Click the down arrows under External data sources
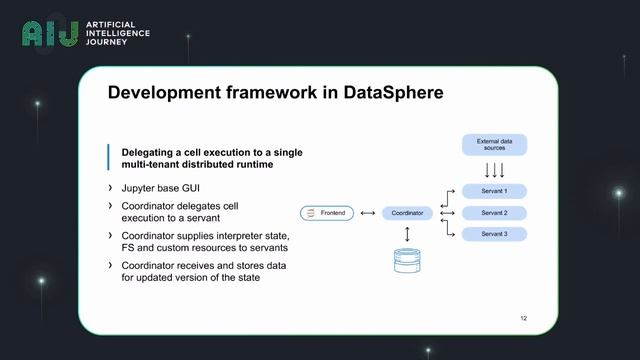Viewport: 640px width, 360px height. click(494, 170)
